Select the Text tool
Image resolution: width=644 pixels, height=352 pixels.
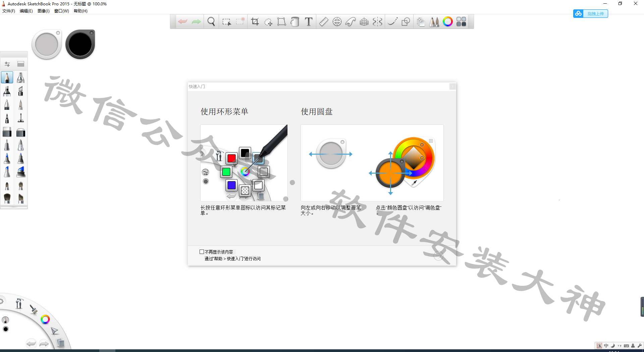pyautogui.click(x=309, y=22)
